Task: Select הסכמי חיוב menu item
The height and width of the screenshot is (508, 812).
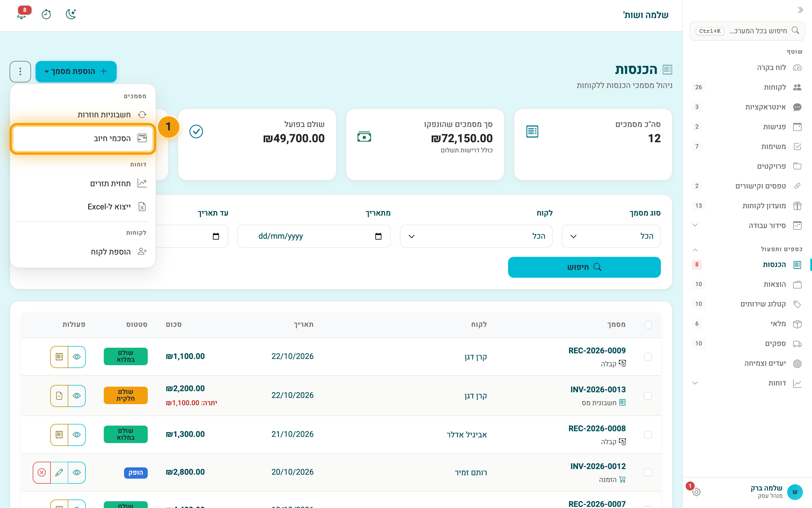Action: click(83, 138)
